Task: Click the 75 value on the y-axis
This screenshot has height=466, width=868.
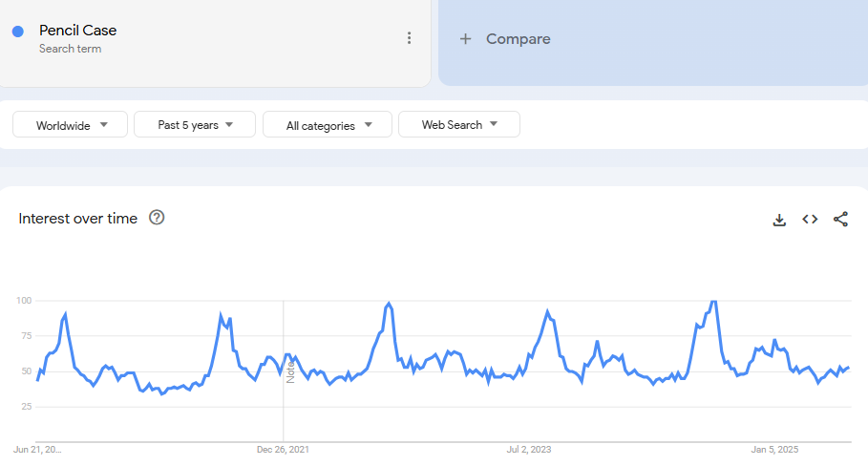Action: (26, 336)
